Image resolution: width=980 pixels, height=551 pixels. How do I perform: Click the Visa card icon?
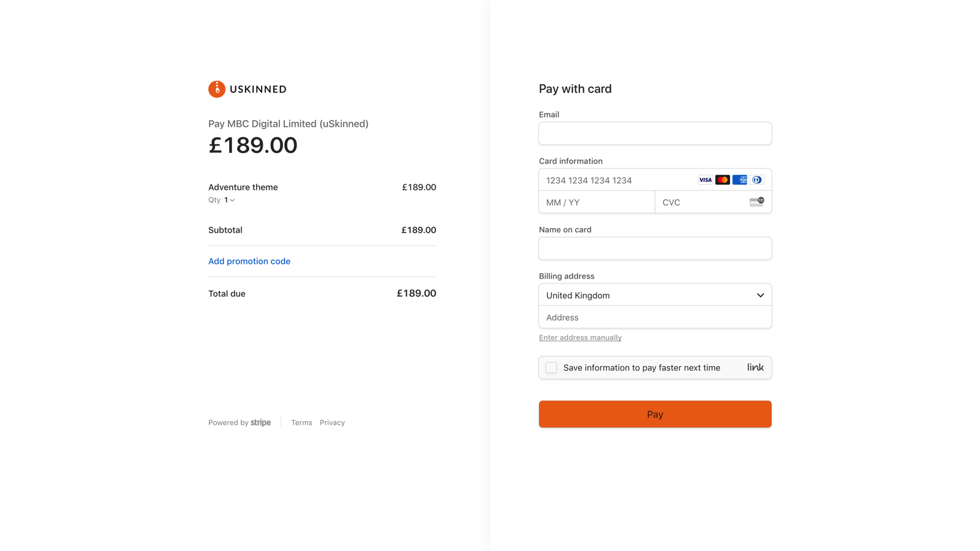[705, 179]
